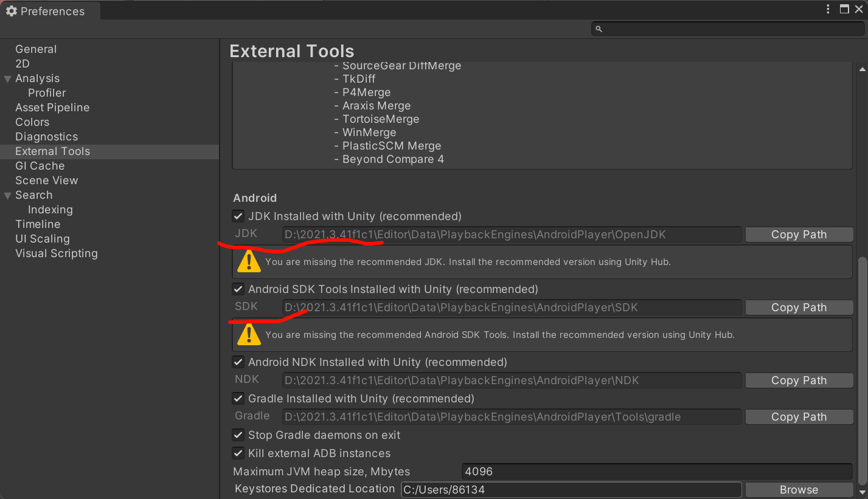Screen dimensions: 868x499
Task: Browse for Keystores Dedicated Location
Action: (x=799, y=490)
